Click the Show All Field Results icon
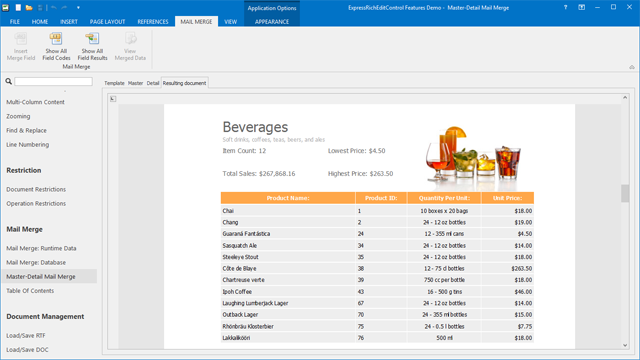This screenshot has width=640, height=360. tap(92, 39)
